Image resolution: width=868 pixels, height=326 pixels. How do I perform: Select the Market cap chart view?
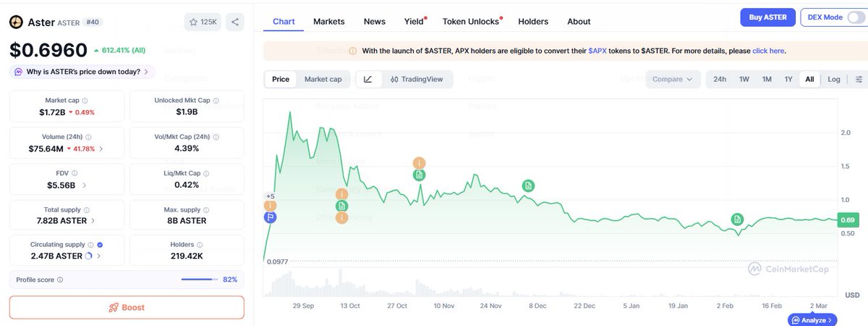coord(323,79)
